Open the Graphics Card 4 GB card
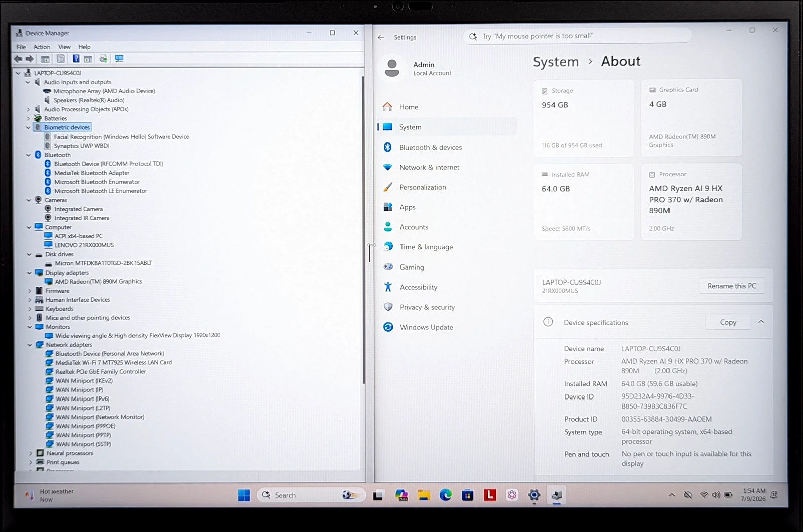Screen dimensions: 803x532 pyautogui.click(x=692, y=118)
